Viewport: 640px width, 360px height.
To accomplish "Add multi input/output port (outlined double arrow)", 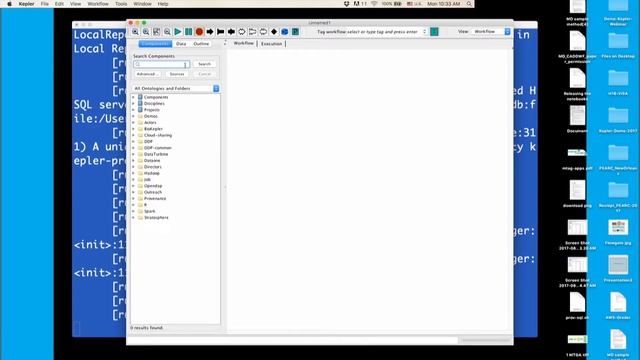I will [263, 32].
